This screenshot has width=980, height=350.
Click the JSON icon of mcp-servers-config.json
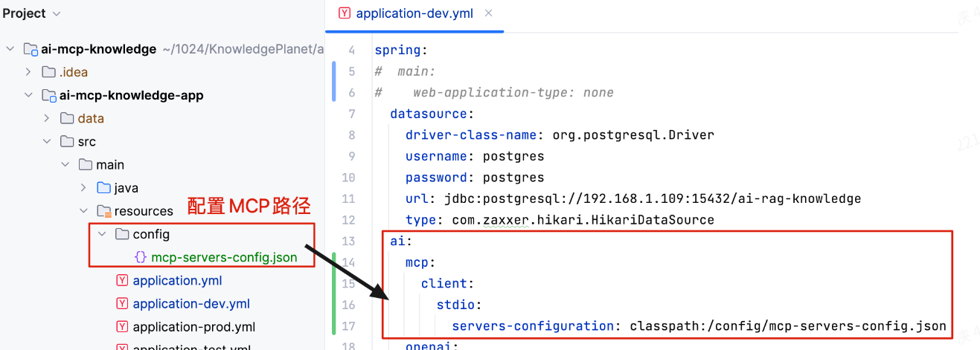coord(140,257)
